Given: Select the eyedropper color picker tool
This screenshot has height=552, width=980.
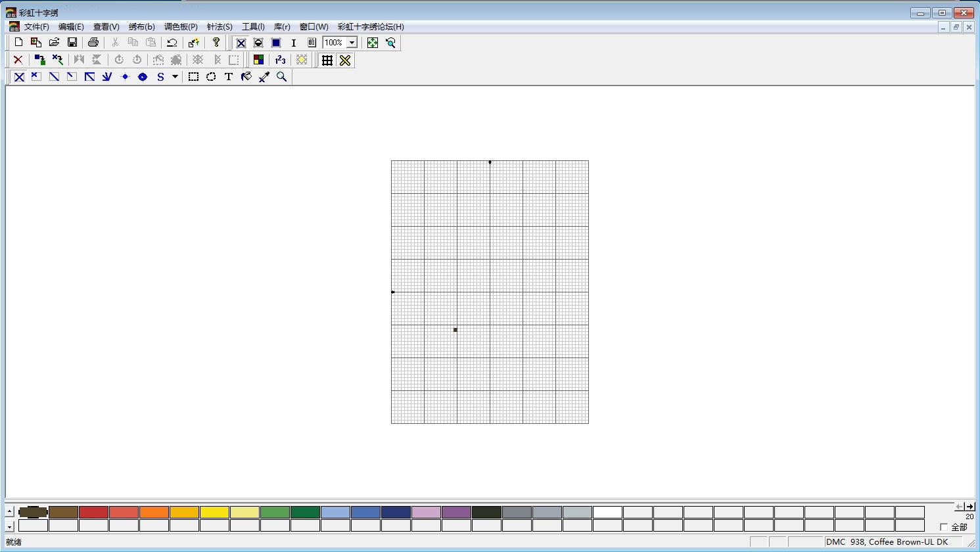Looking at the screenshot, I should coord(264,77).
